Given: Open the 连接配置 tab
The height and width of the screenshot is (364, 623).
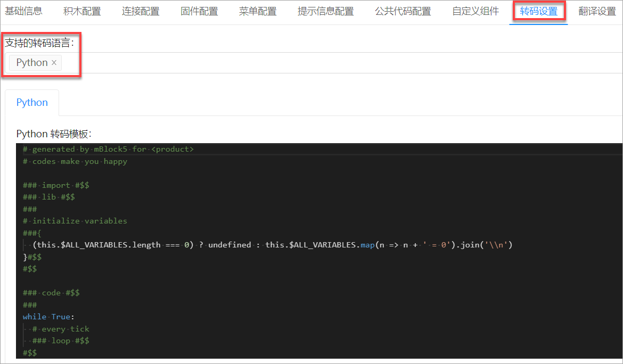Looking at the screenshot, I should pos(141,11).
